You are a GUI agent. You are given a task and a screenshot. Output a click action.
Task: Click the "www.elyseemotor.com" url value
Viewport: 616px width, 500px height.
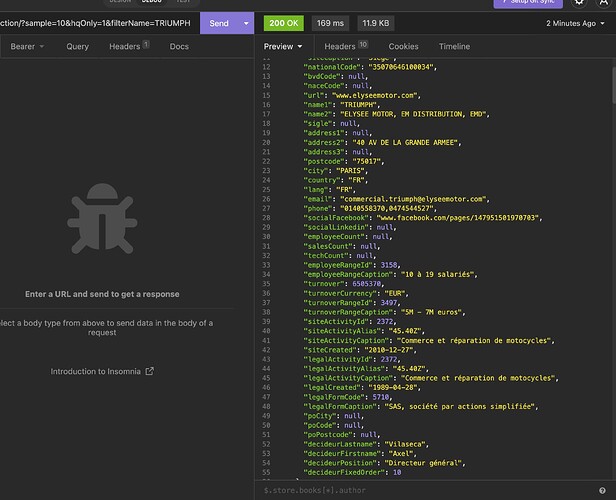(x=374, y=95)
